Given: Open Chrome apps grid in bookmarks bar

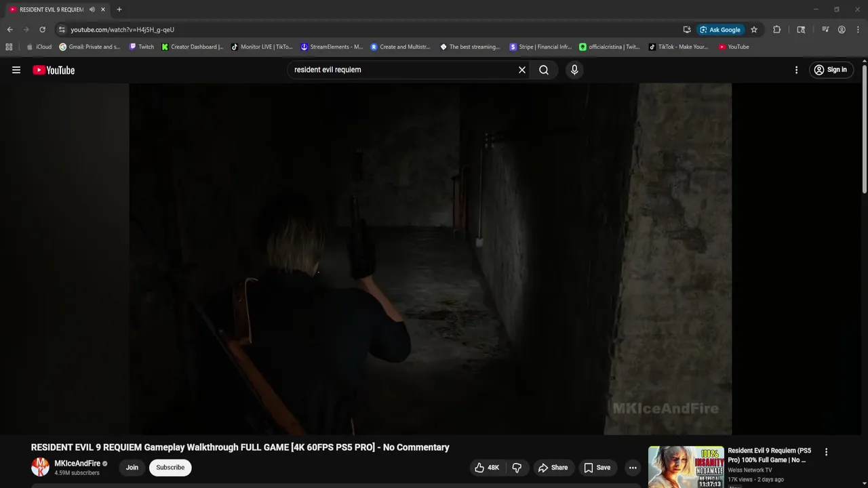Looking at the screenshot, I should 9,47.
